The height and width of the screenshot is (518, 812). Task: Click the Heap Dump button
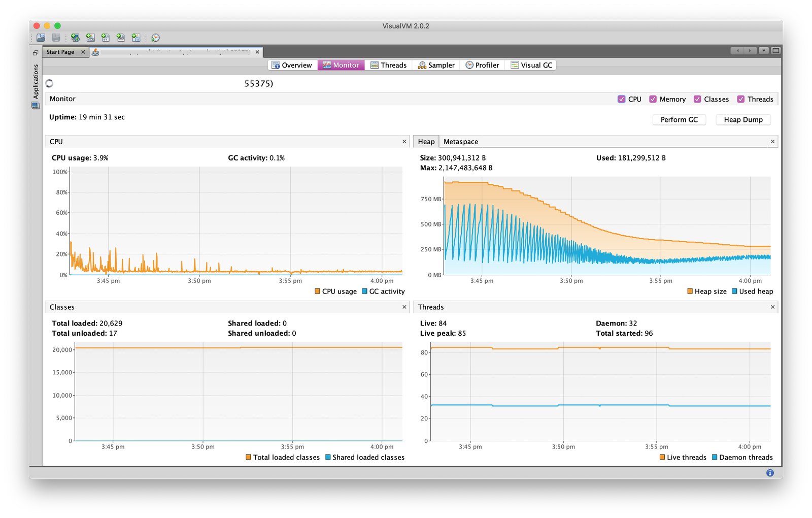tap(743, 120)
